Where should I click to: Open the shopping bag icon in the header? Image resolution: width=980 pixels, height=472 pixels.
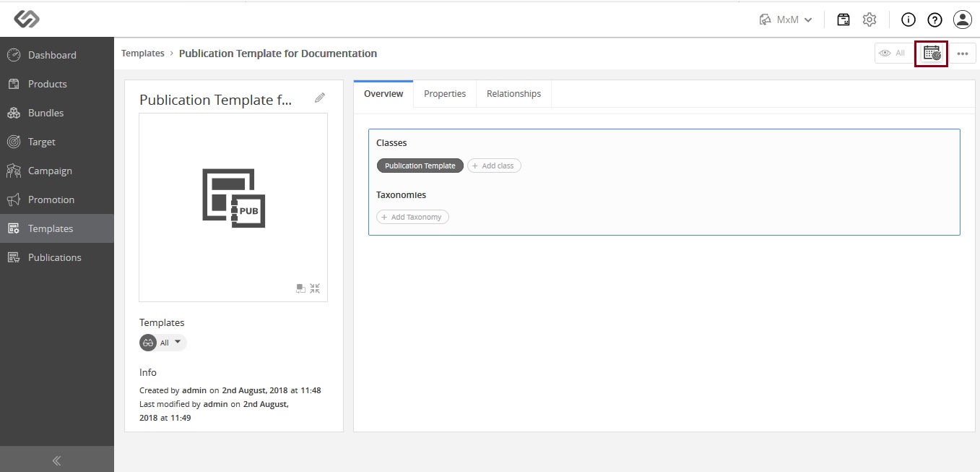(844, 20)
